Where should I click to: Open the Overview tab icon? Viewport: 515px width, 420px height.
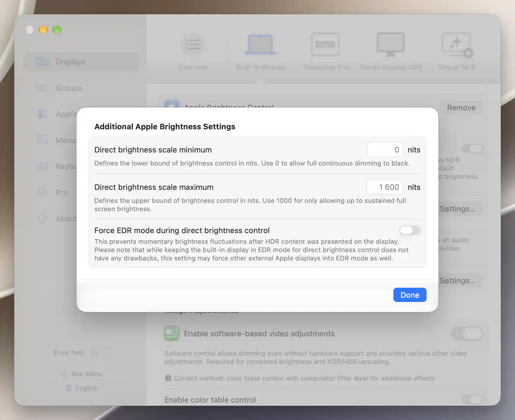click(x=193, y=44)
